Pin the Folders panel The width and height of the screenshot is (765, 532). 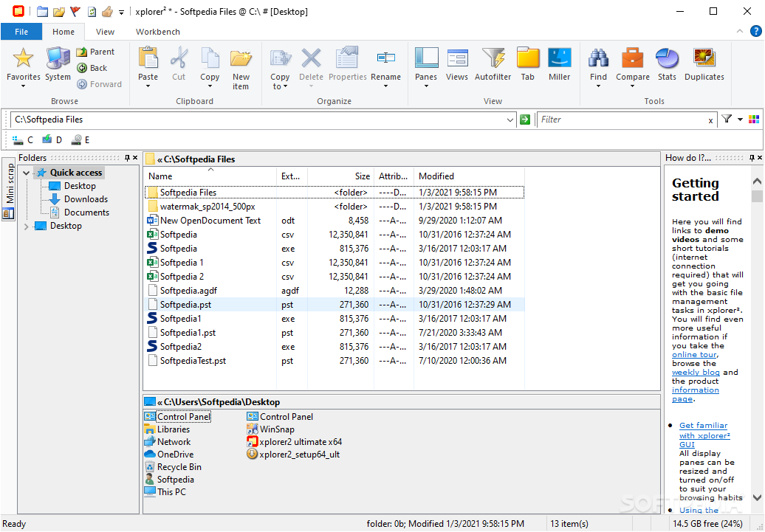click(127, 157)
